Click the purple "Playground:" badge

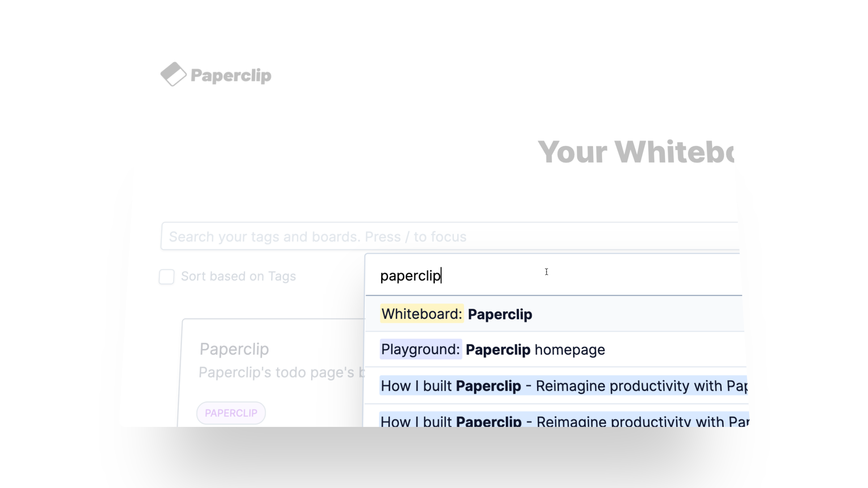click(x=421, y=350)
